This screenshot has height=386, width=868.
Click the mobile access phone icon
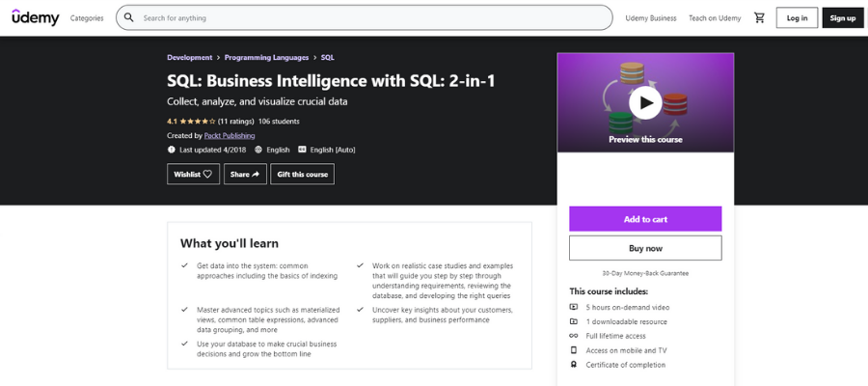pyautogui.click(x=574, y=350)
